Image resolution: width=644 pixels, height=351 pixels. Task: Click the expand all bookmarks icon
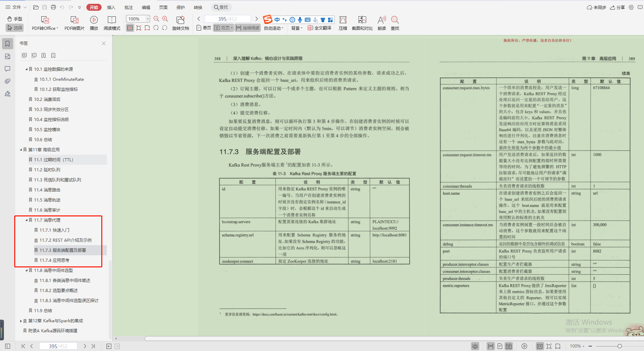click(x=24, y=55)
